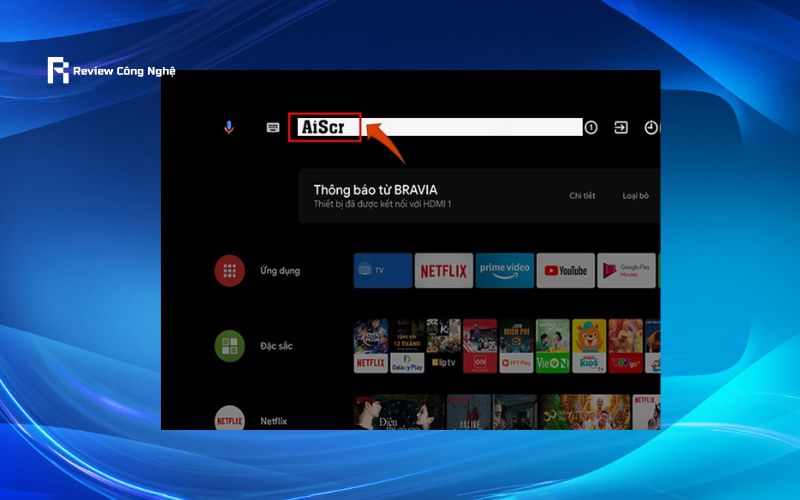The width and height of the screenshot is (800, 500).
Task: Select the Netflix row label
Action: [273, 421]
